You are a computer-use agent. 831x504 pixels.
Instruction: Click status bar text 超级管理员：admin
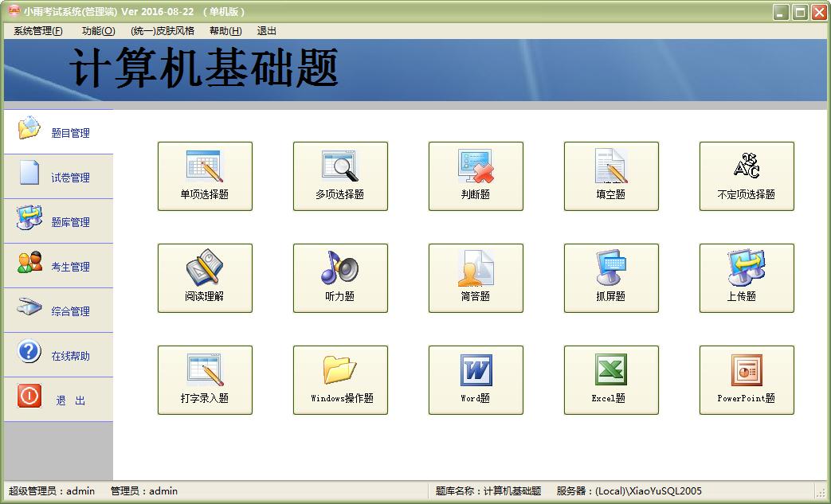52,490
